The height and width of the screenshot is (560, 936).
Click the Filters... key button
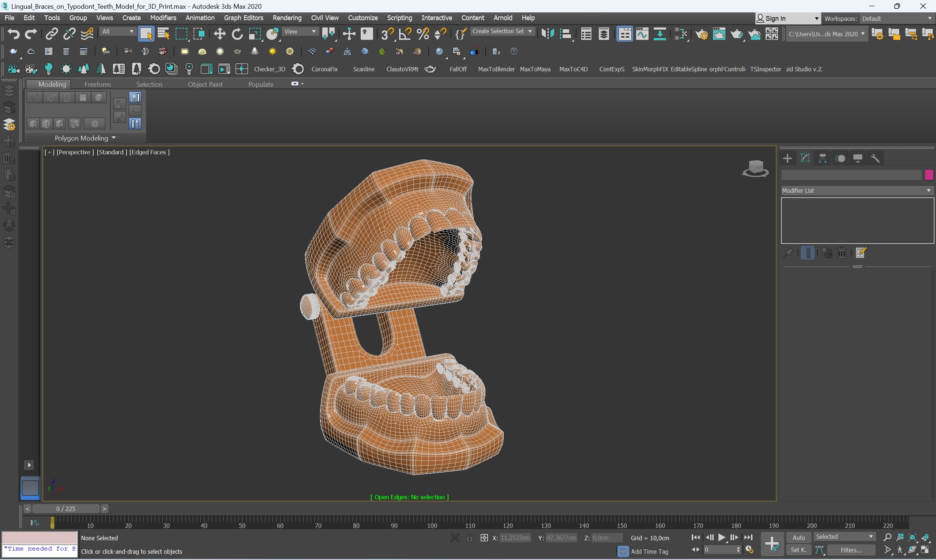851,550
